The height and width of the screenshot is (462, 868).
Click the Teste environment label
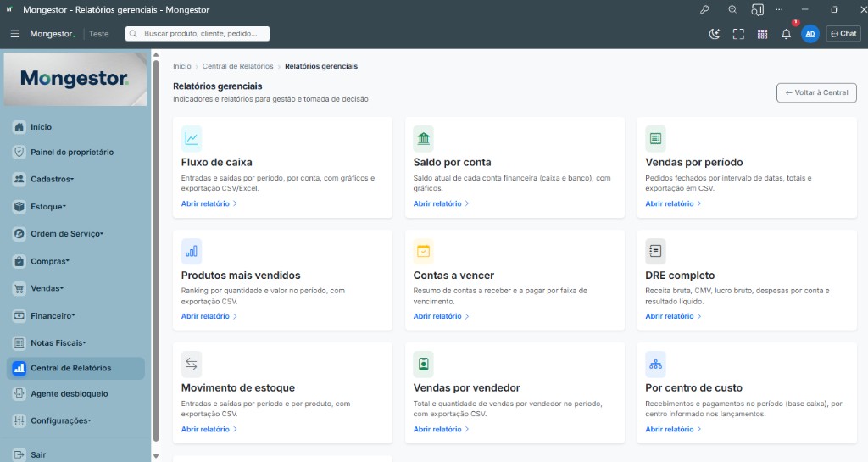click(x=99, y=34)
